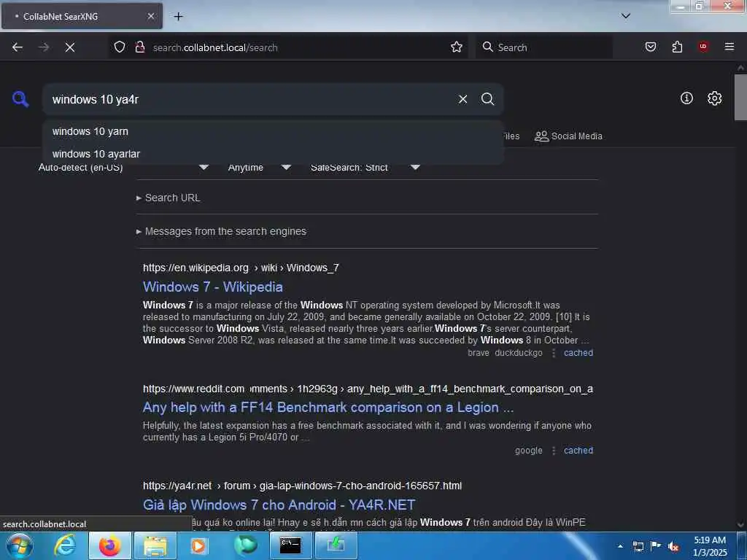Viewport: 747px width, 560px height.
Task: Click the network tray icon
Action: tap(638, 547)
